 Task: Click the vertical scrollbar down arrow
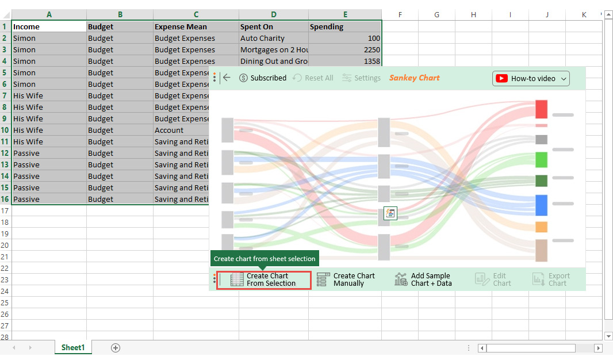[x=608, y=336]
